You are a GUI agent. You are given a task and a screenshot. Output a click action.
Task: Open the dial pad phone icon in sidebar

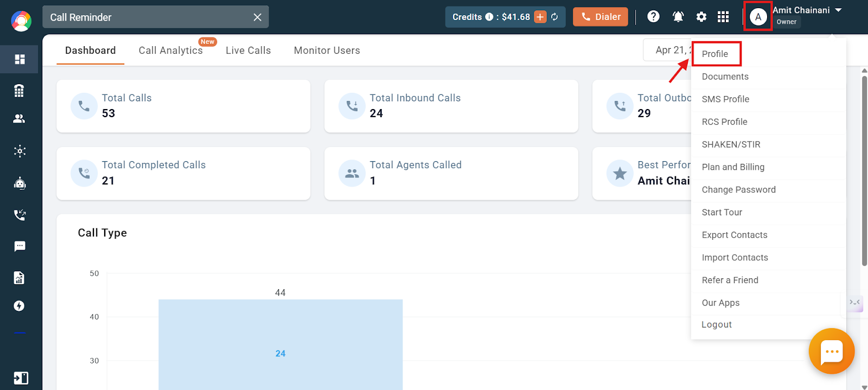(x=20, y=91)
